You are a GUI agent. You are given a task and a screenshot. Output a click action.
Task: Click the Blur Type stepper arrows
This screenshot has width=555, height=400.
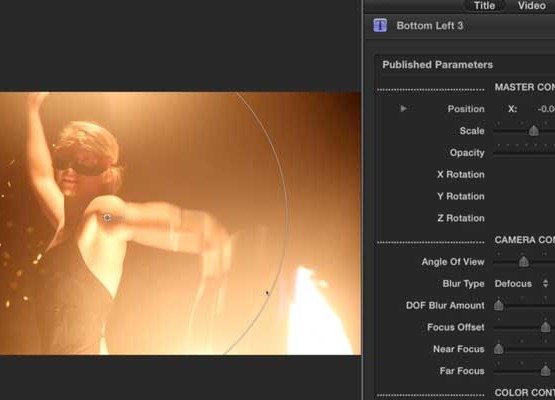(545, 284)
